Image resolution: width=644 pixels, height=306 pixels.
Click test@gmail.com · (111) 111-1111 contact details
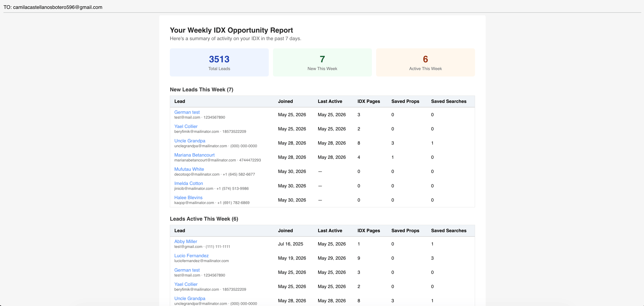coord(202,247)
